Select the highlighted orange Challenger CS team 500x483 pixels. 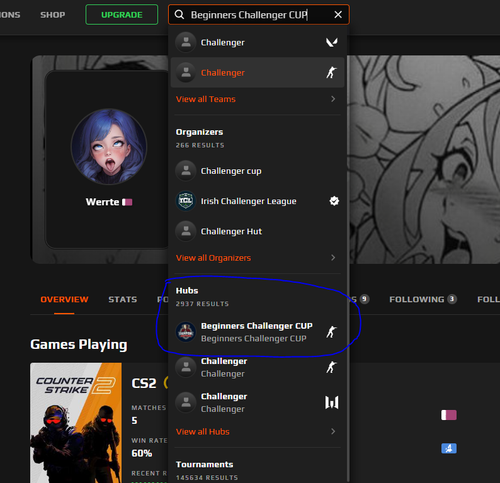(257, 72)
